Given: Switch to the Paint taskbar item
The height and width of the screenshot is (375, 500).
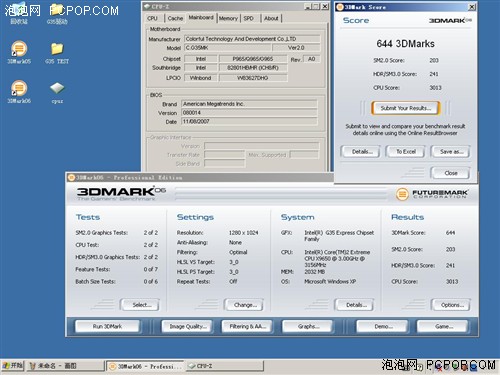Looking at the screenshot, I should point(65,366).
